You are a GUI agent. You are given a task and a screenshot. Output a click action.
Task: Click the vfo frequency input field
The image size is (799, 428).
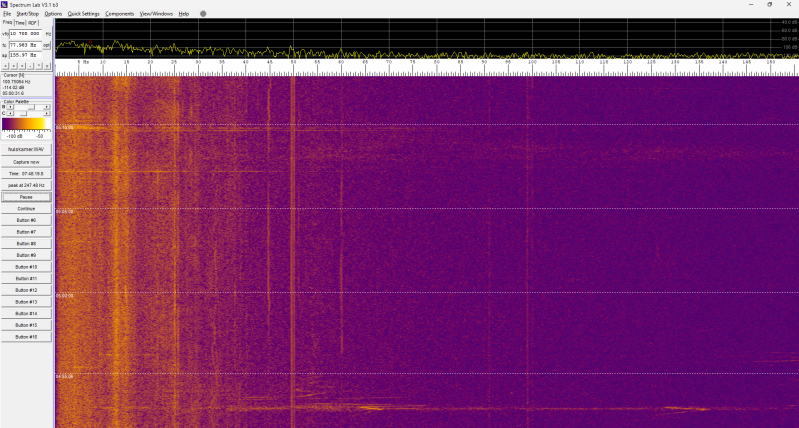pos(25,34)
